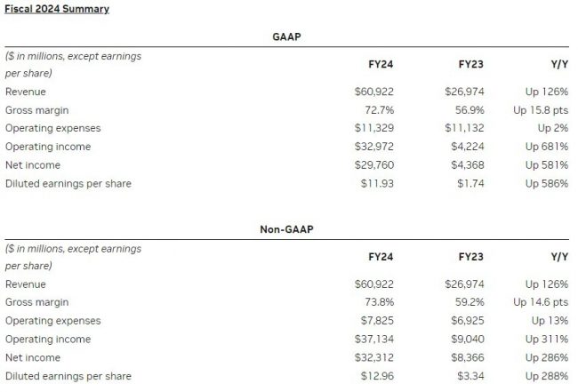Select Non-GAAP gross margin 73.8% cell
578x392 pixels.
coord(380,302)
